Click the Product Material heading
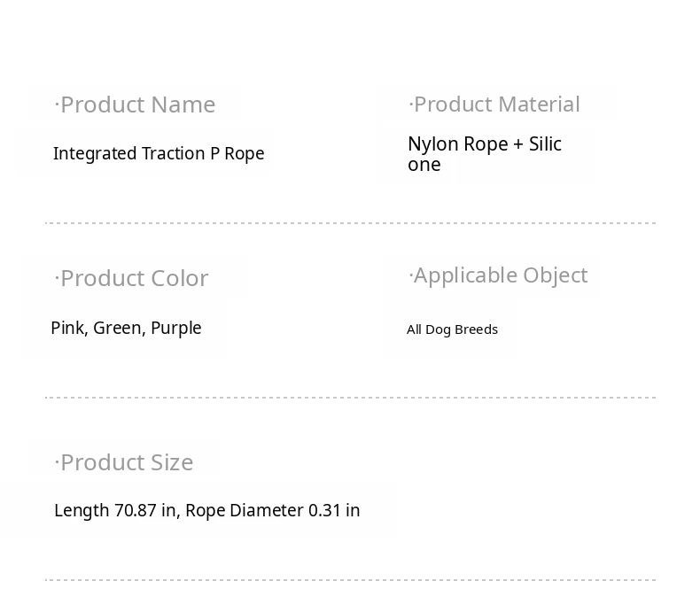Screen dimensions: 700x612 click(494, 105)
